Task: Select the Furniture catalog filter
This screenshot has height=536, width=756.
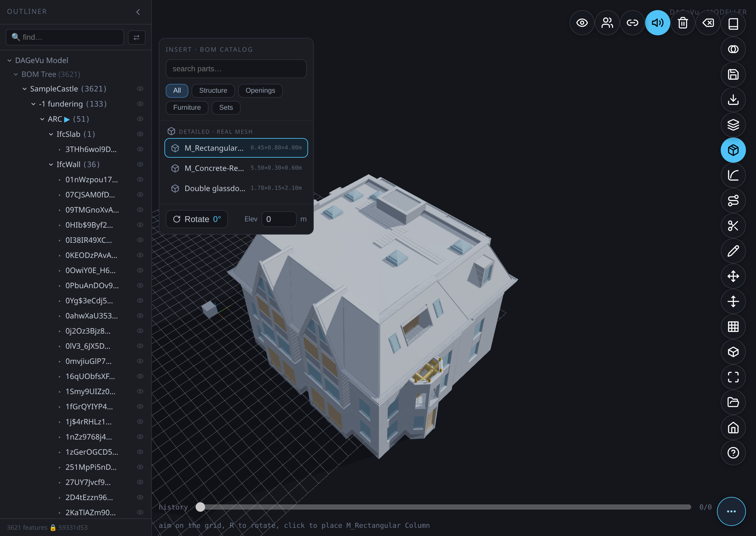Action: coord(187,108)
